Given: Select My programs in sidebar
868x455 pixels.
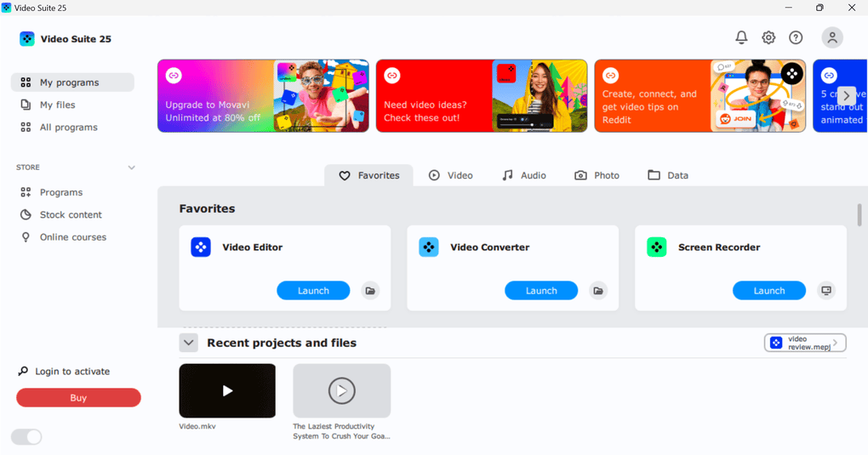Looking at the screenshot, I should coord(72,82).
